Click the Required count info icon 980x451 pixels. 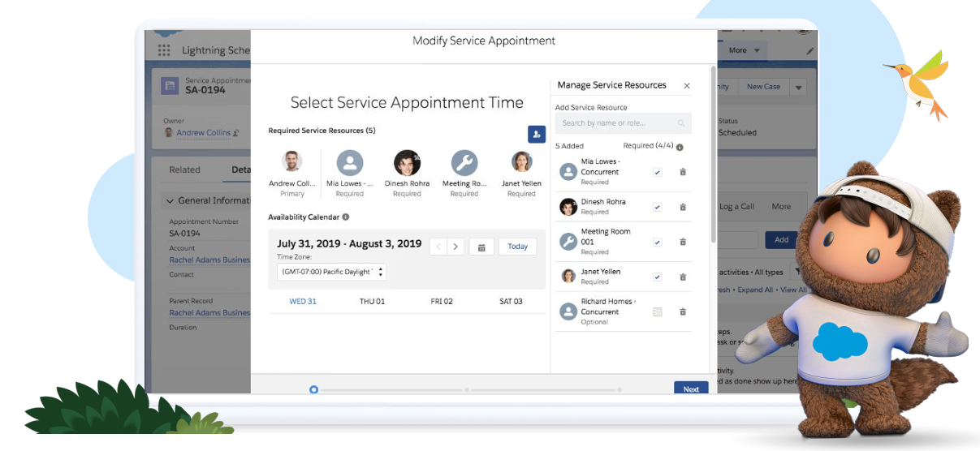point(680,148)
